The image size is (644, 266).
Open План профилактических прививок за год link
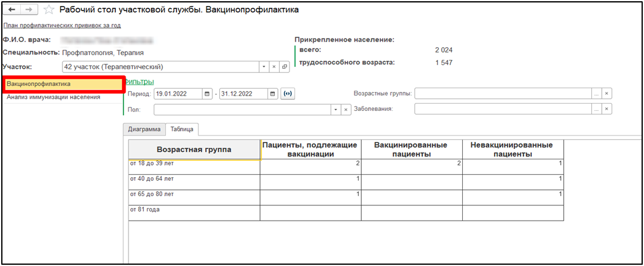click(62, 26)
